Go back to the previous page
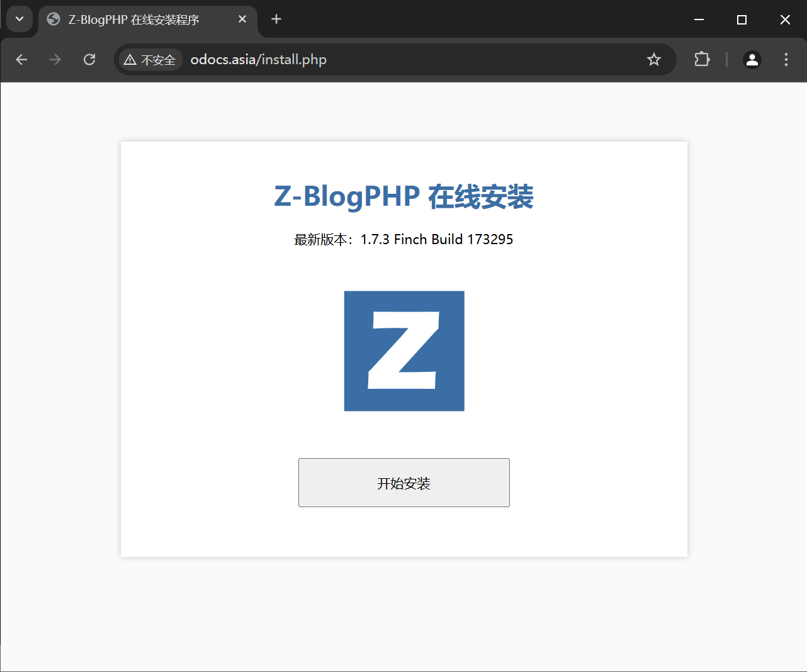This screenshot has height=672, width=807. tap(21, 60)
